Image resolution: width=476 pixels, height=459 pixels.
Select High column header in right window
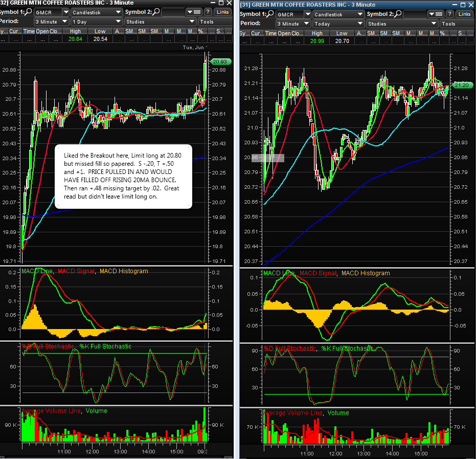click(317, 33)
